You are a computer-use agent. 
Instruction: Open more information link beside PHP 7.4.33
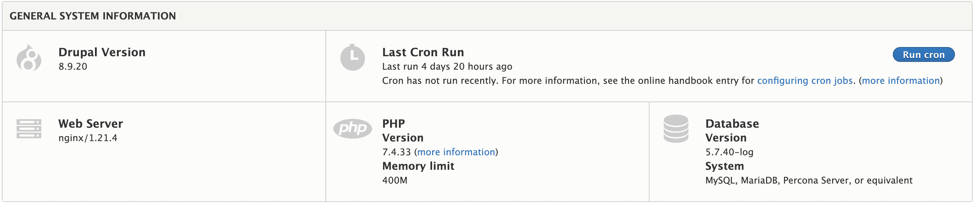(456, 152)
